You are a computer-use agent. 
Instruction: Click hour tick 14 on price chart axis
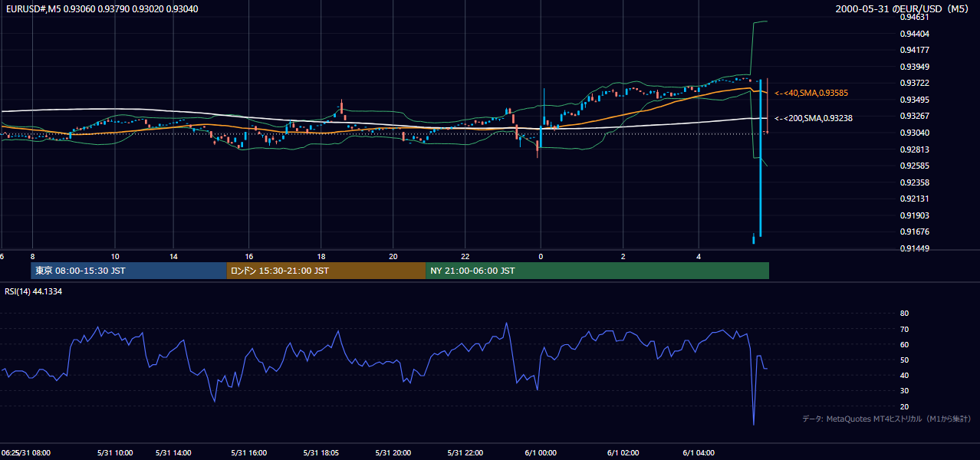tap(174, 256)
